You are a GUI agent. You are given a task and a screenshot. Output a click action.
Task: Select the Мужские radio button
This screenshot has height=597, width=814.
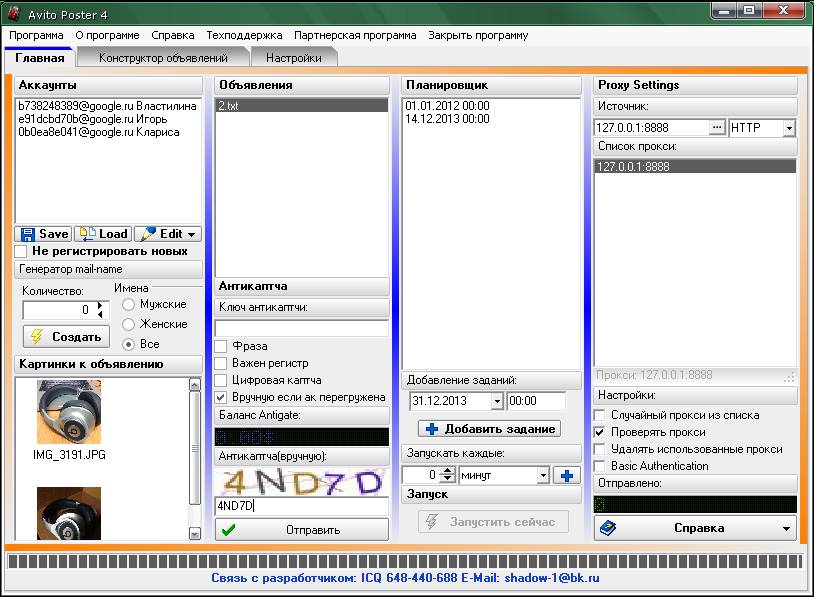pos(128,304)
